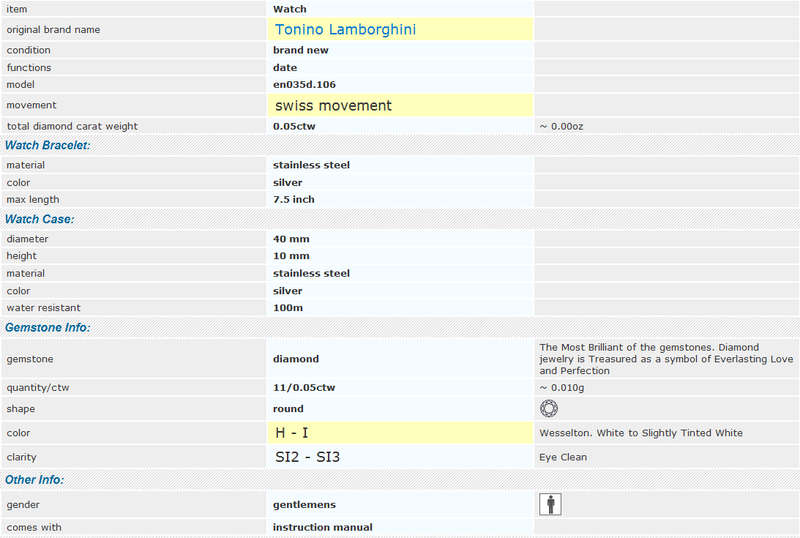Image resolution: width=800 pixels, height=538 pixels.
Task: Click the 'water resistant' label
Action: pyautogui.click(x=43, y=308)
